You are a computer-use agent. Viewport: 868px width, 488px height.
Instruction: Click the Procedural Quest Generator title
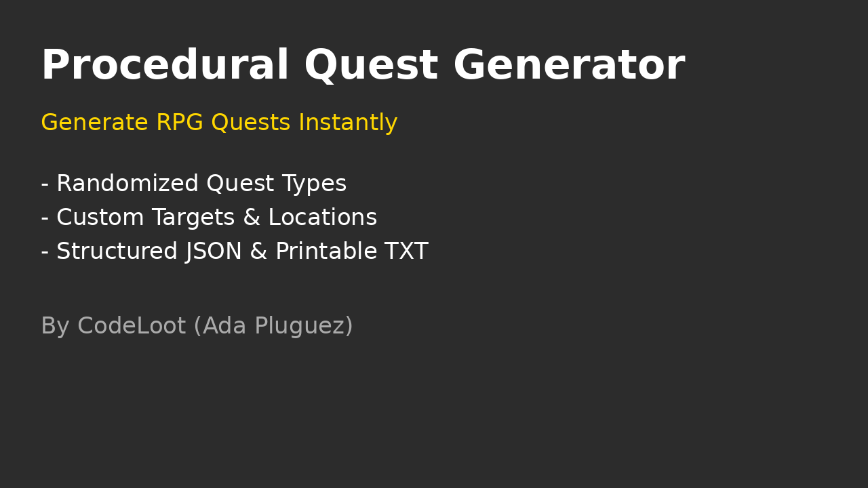pos(363,66)
